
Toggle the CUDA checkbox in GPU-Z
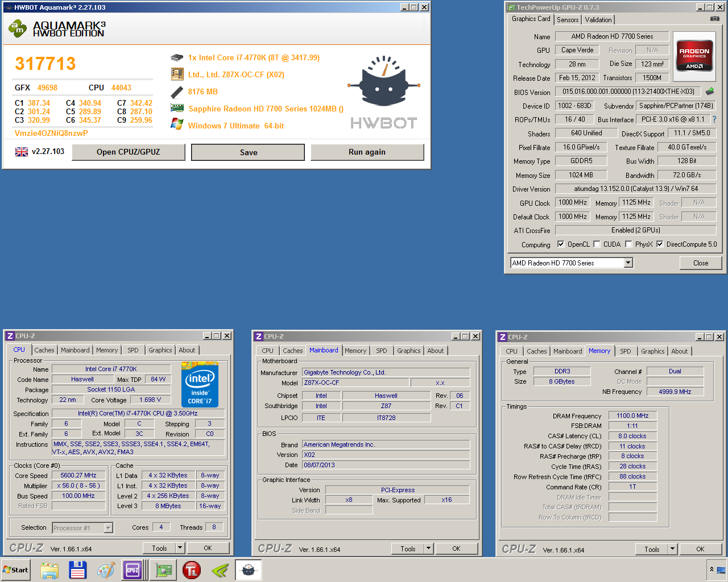tap(597, 244)
